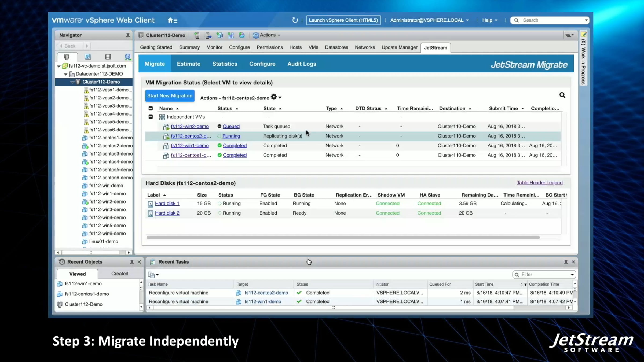
Task: Close the Recent Tasks panel
Action: pyautogui.click(x=573, y=262)
